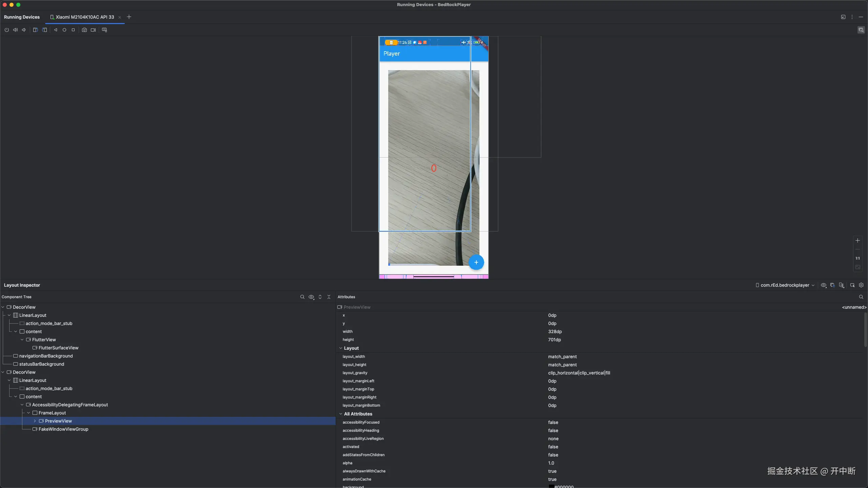Screen dimensions: 868x488
Task: Toggle component tree filter eye icon
Action: [x=311, y=297]
